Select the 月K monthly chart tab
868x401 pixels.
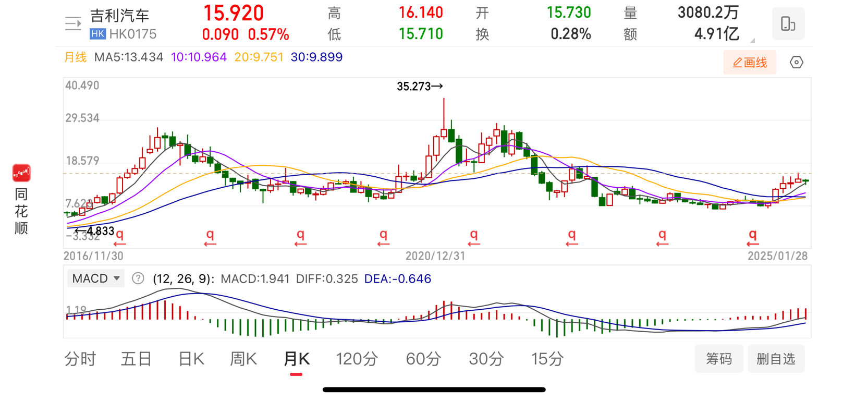coord(296,359)
